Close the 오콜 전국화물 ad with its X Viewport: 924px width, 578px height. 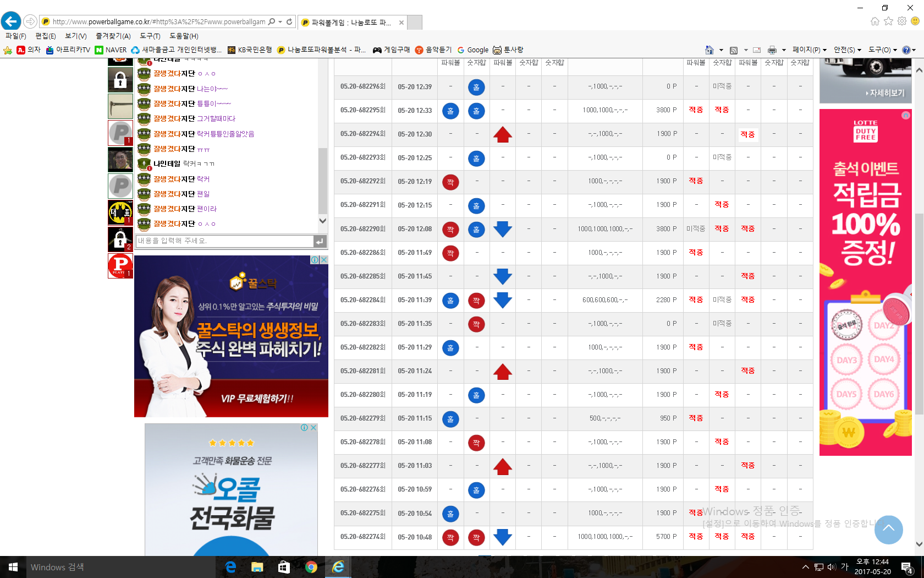pos(313,427)
